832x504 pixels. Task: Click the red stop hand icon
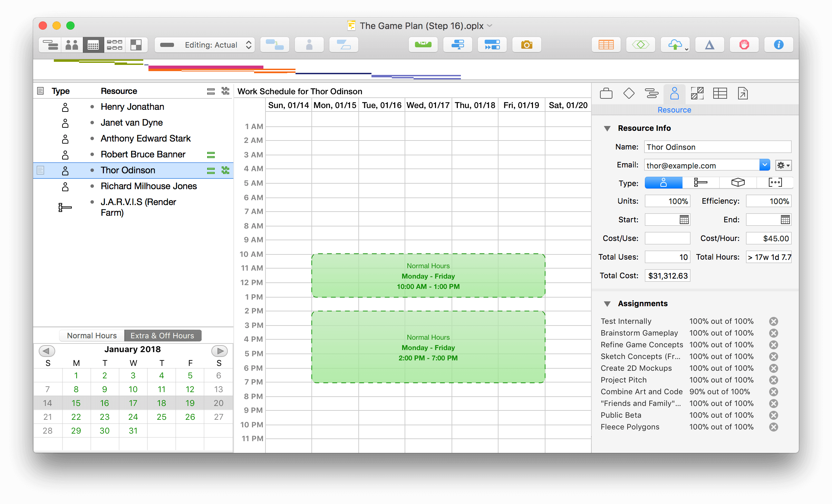(x=744, y=45)
